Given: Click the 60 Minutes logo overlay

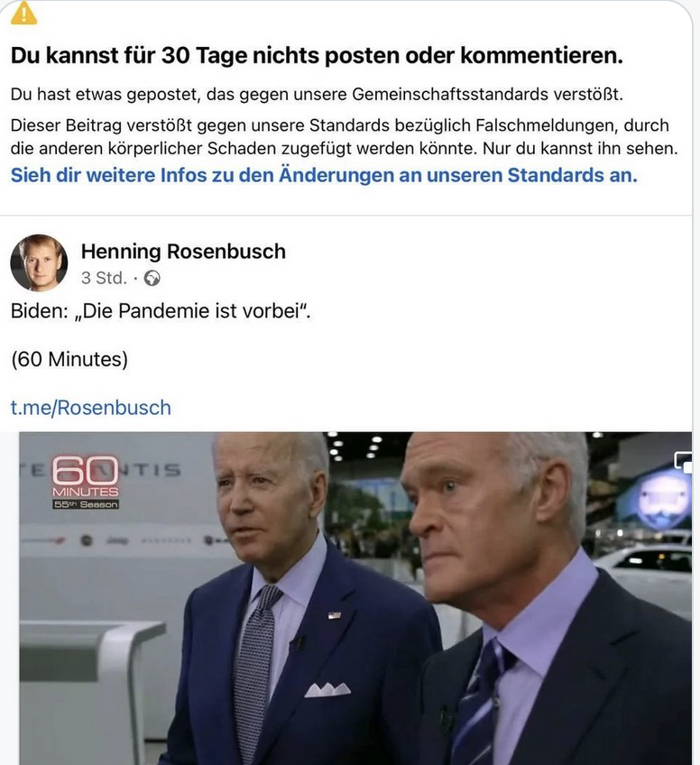Looking at the screenshot, I should point(86,476).
